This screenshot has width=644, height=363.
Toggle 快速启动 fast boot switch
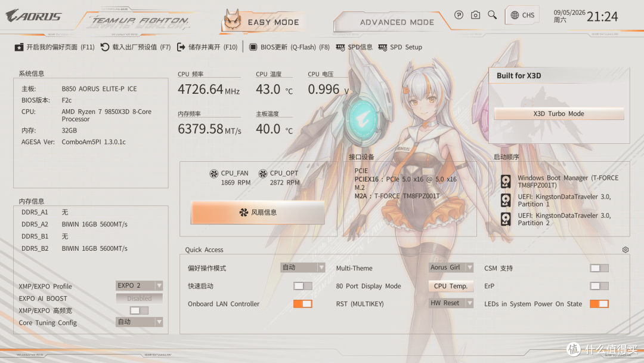coord(303,286)
